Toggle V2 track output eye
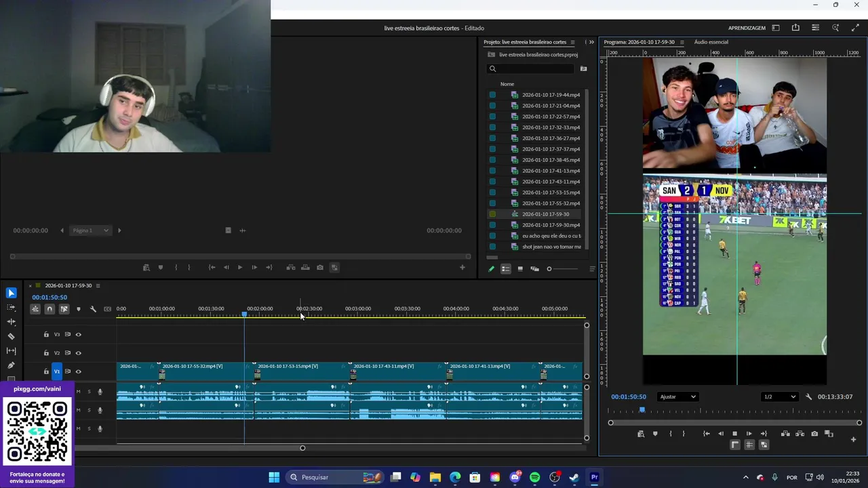Viewport: 868px width, 488px height. 78,353
